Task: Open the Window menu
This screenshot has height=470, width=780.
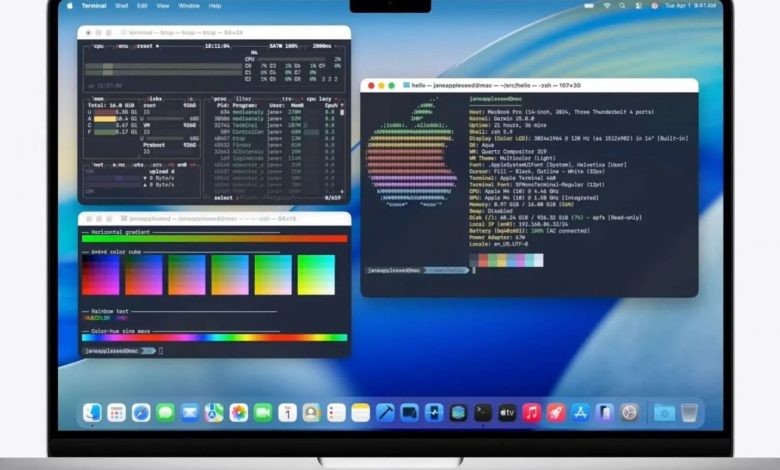Action: (x=189, y=5)
